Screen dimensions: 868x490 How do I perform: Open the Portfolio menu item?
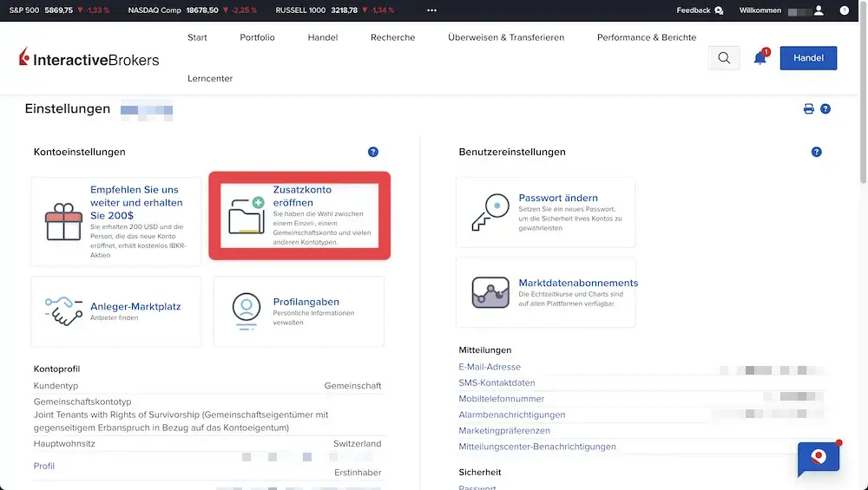pos(257,37)
